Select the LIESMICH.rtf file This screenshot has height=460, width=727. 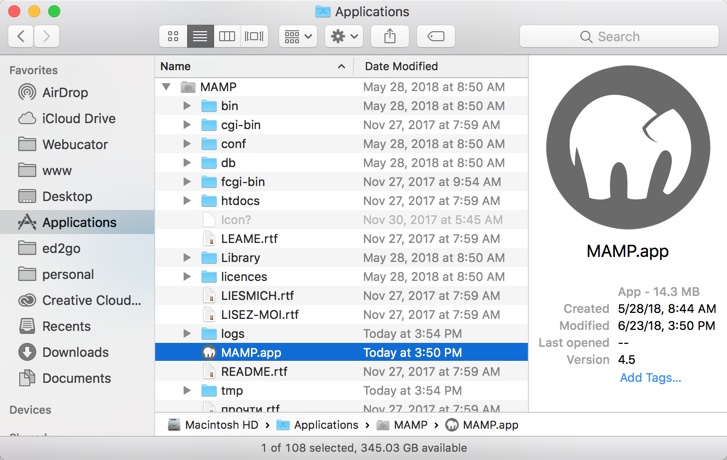[x=341, y=295]
